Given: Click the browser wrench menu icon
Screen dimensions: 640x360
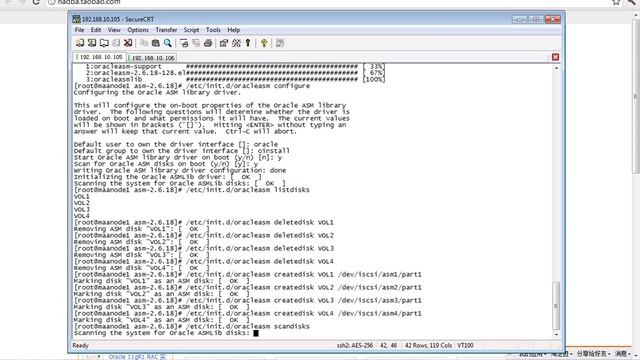Looking at the screenshot, I should click(x=631, y=2).
